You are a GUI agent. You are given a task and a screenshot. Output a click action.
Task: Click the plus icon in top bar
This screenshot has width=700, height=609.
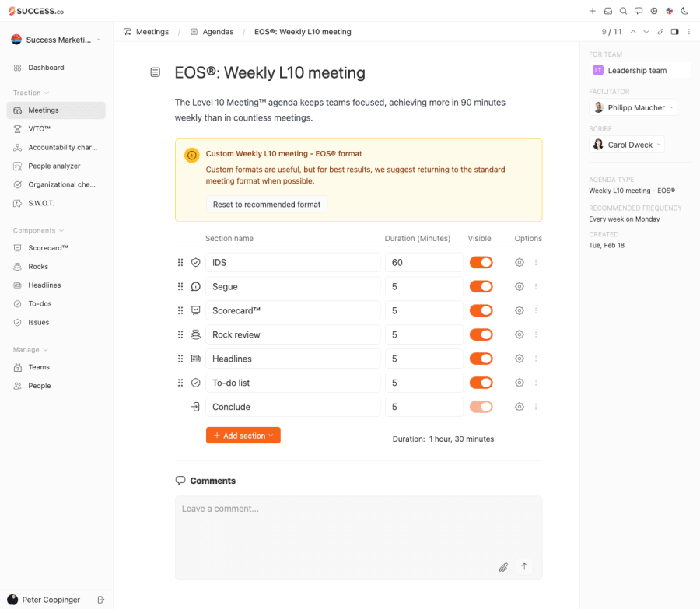tap(593, 11)
